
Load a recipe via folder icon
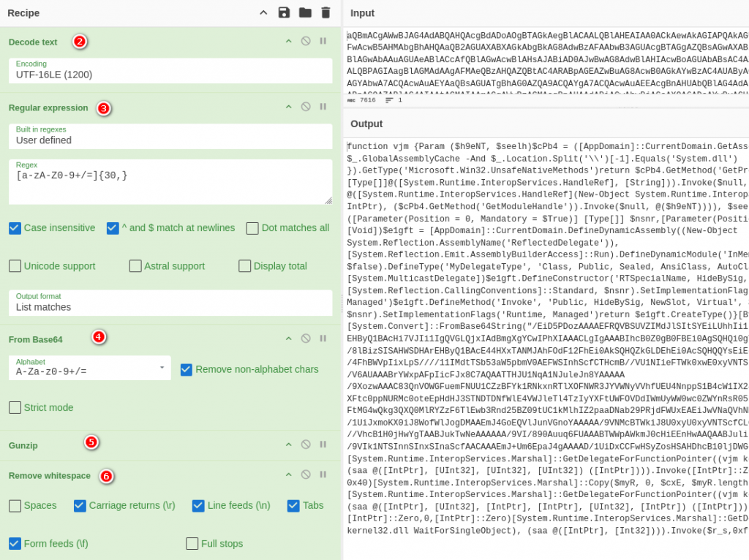pos(305,13)
